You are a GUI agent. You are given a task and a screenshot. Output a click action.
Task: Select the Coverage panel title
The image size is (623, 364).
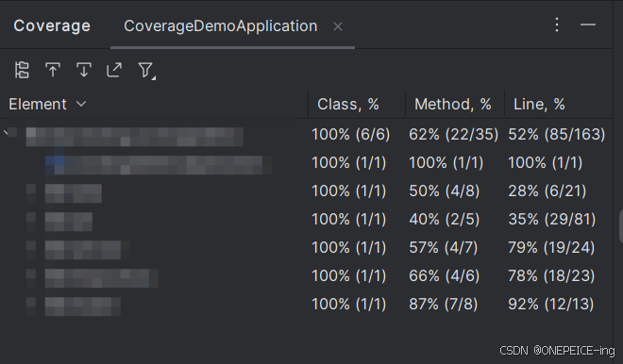(52, 25)
